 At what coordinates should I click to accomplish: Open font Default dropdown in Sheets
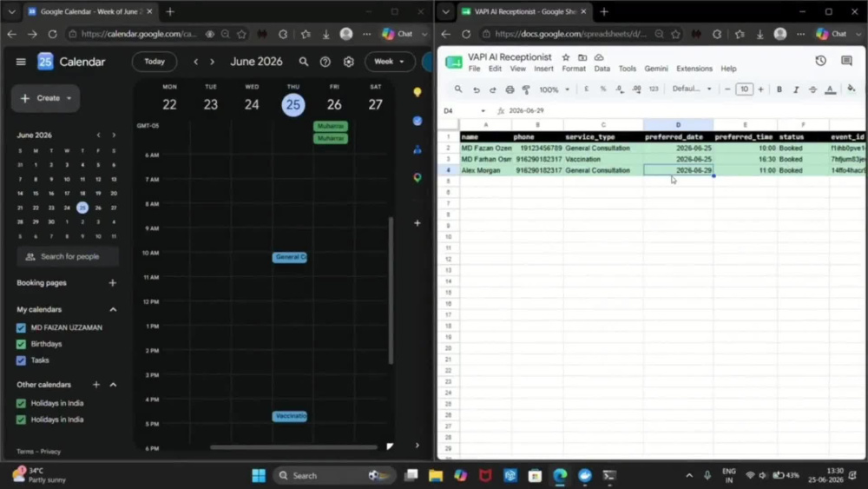pyautogui.click(x=692, y=89)
